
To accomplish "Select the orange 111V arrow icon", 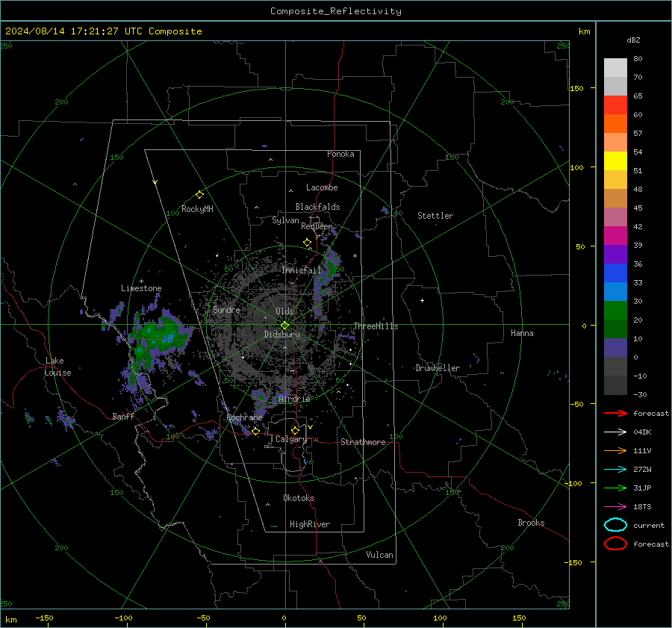I will (615, 450).
